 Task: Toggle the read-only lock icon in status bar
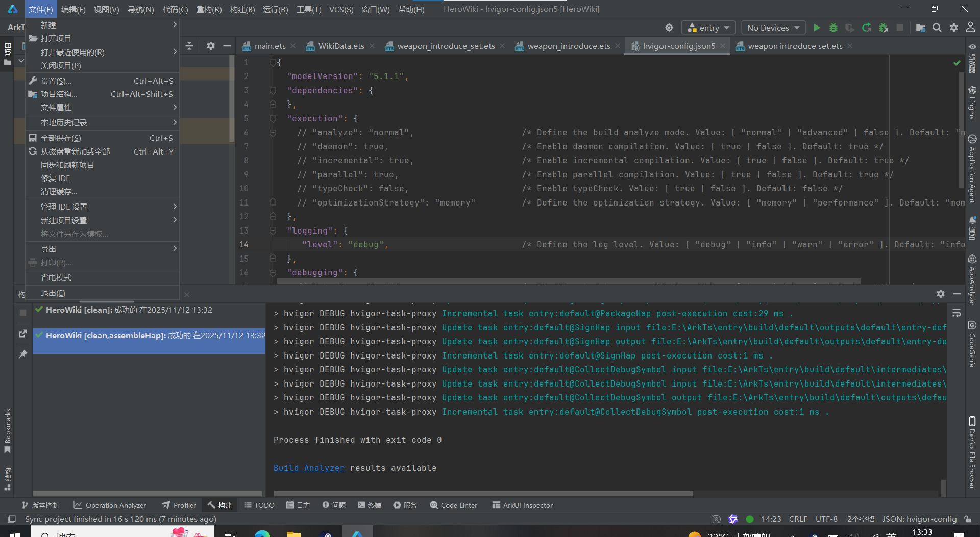pyautogui.click(x=968, y=519)
